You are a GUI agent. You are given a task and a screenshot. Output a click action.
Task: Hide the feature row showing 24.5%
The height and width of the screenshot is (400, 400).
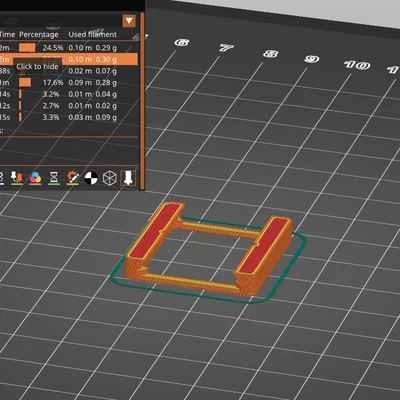click(x=69, y=48)
